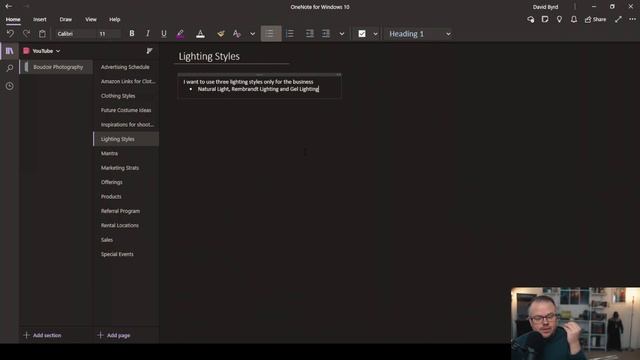Toggle underline formatting
Screen dimensions: 640x360
click(x=164, y=34)
